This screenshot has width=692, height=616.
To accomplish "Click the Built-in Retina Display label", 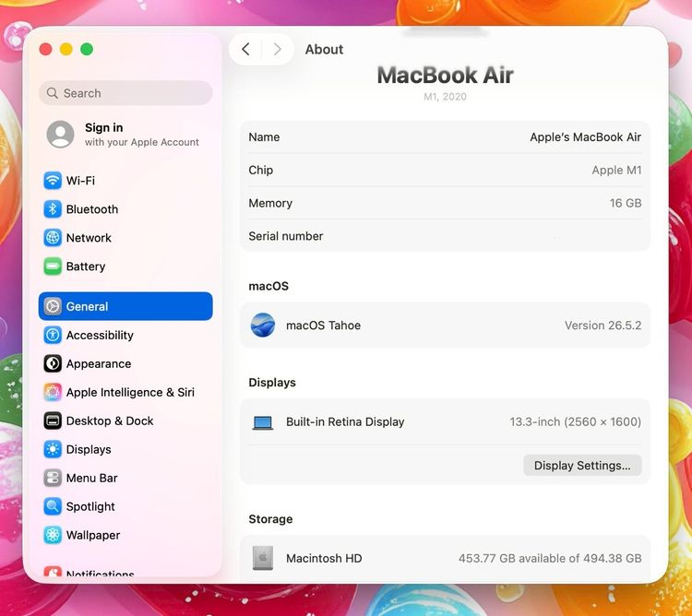I will pyautogui.click(x=345, y=422).
